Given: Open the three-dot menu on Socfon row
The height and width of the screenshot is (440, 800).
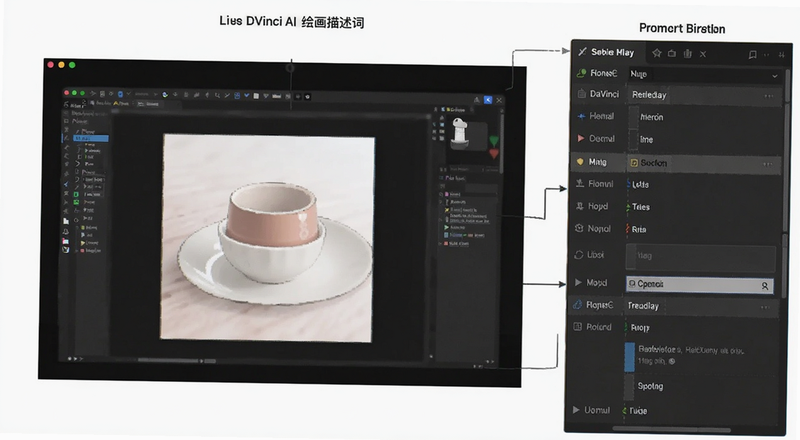Looking at the screenshot, I should (x=767, y=164).
